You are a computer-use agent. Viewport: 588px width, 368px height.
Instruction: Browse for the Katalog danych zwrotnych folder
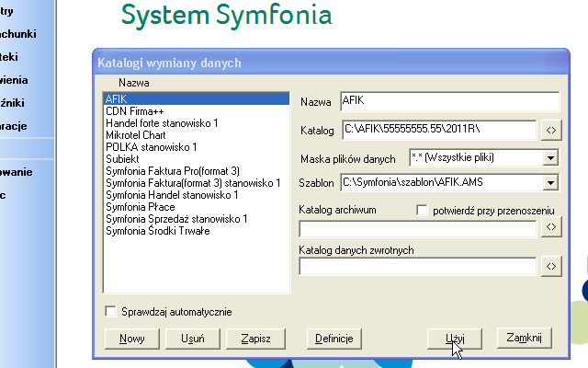[551, 266]
